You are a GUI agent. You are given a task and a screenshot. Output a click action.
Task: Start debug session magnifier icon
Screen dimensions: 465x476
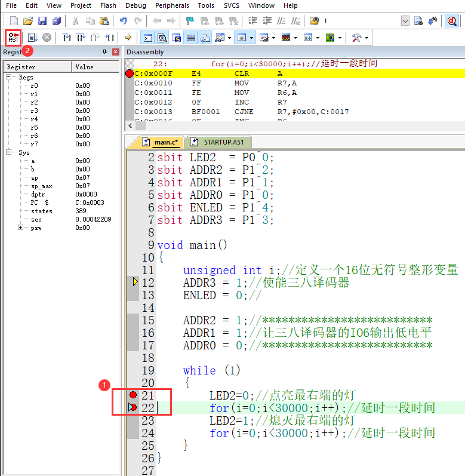[452, 21]
